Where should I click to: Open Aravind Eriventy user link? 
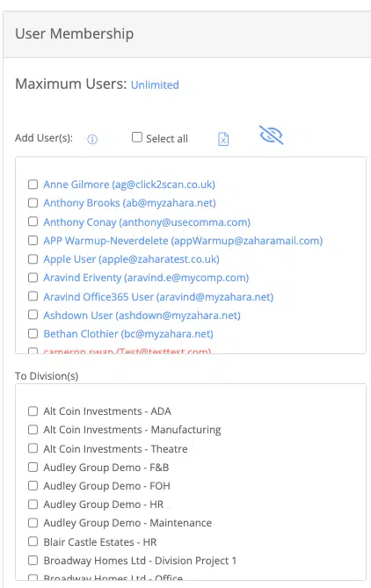click(x=146, y=278)
